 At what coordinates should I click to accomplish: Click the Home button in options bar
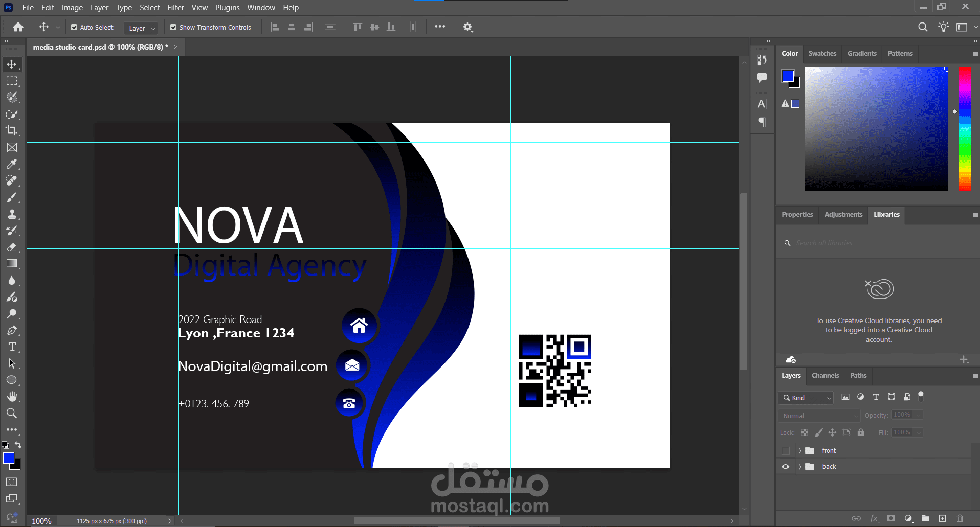[x=18, y=27]
